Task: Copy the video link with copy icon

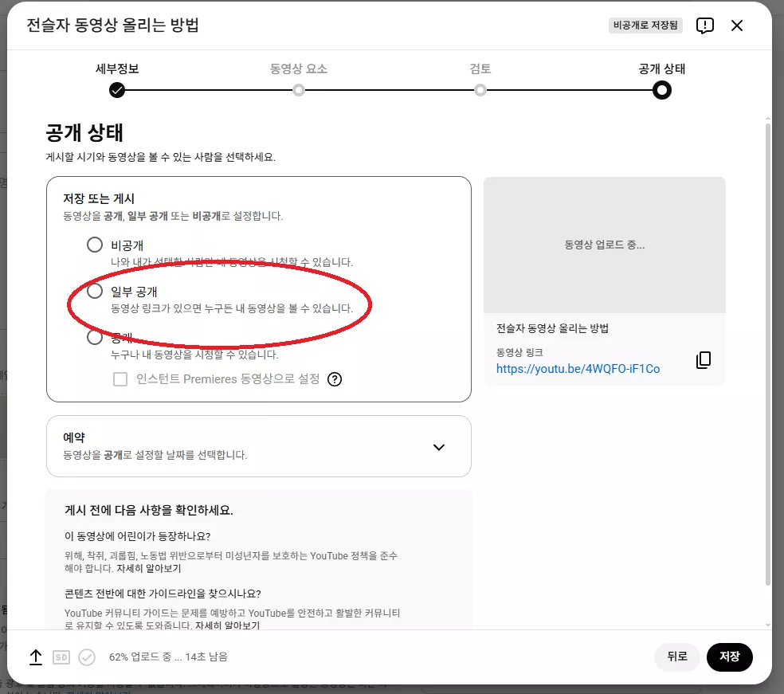Action: coord(704,360)
